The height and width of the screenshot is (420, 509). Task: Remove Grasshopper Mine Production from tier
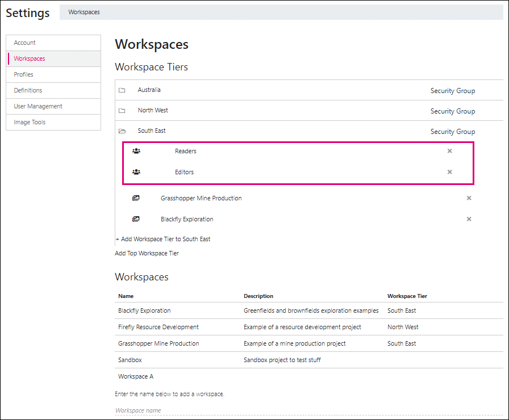click(x=469, y=198)
